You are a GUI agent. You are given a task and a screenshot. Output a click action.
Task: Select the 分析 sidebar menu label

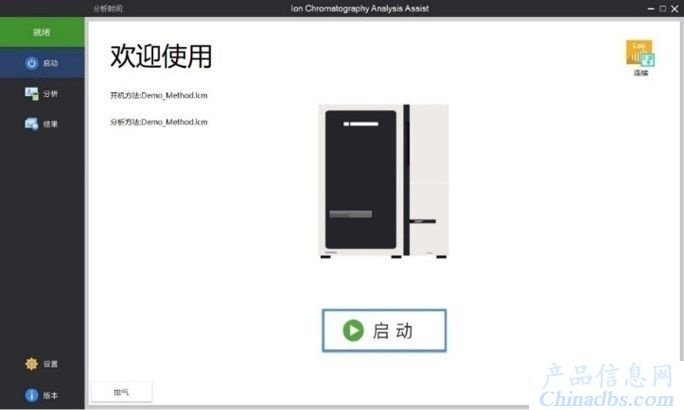[x=51, y=93]
